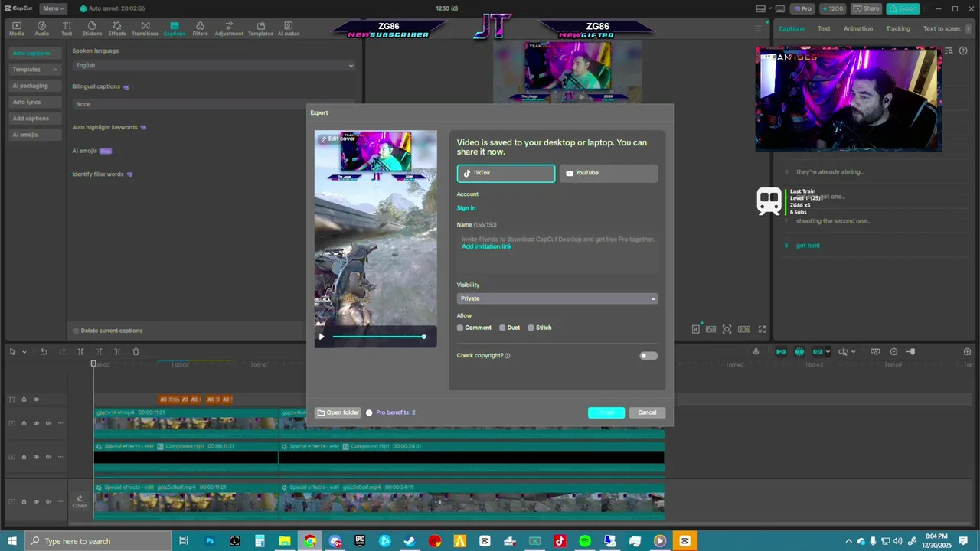Open the AI avatar panel
The width and height of the screenshot is (980, 551).
point(289,28)
